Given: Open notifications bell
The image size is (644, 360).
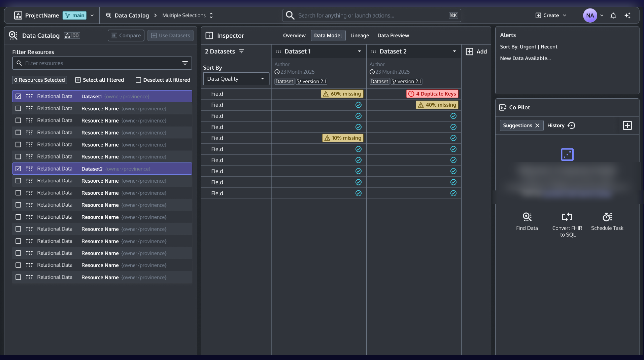Looking at the screenshot, I should tap(613, 15).
